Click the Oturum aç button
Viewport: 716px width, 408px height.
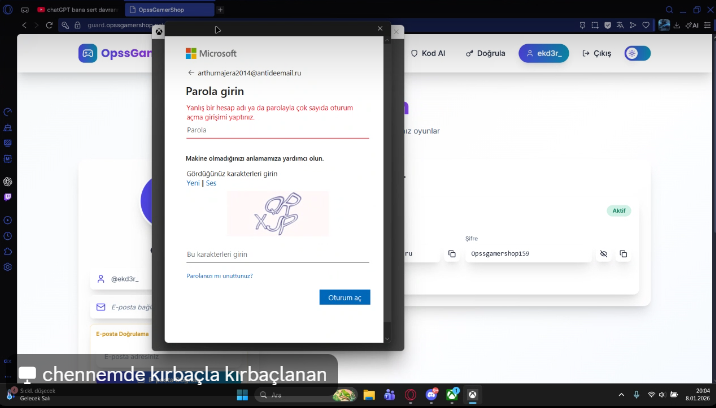tap(345, 297)
